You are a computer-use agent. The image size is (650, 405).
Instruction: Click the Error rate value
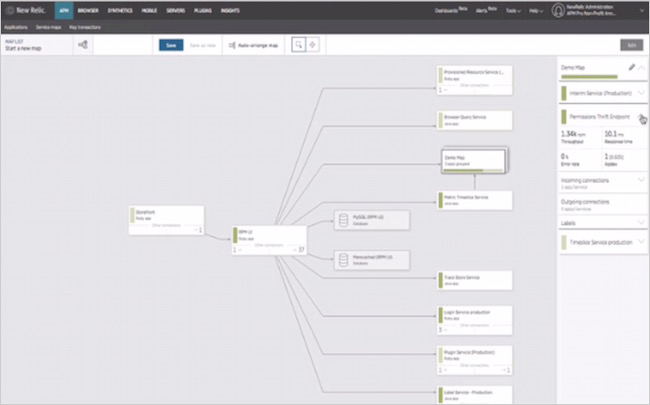coord(567,159)
